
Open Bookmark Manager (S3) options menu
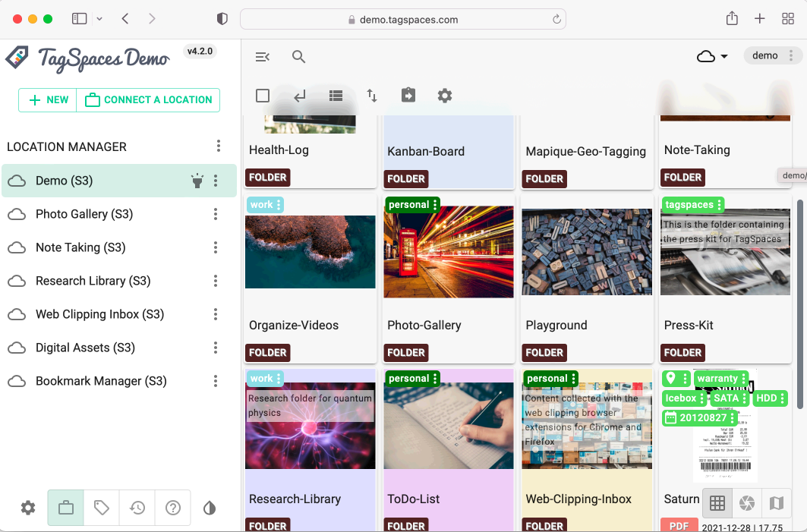[216, 381]
